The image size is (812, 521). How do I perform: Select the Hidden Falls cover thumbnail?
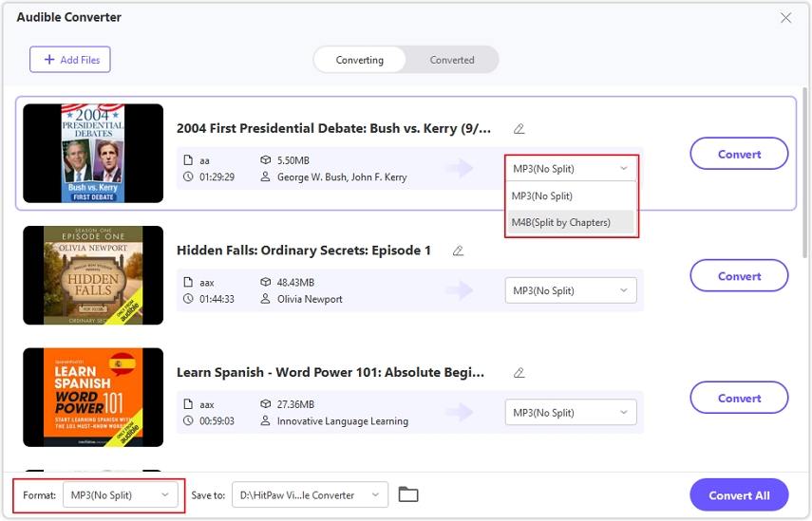[x=93, y=275]
